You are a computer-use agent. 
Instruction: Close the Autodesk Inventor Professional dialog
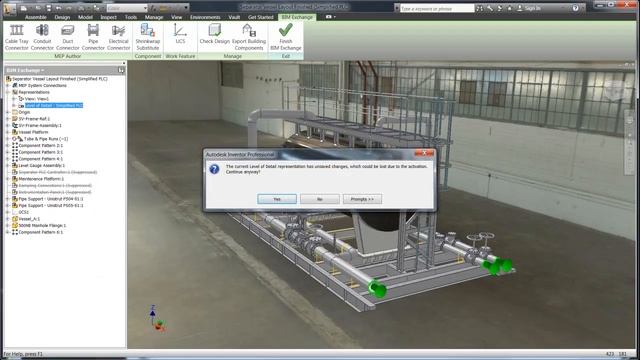[424, 153]
